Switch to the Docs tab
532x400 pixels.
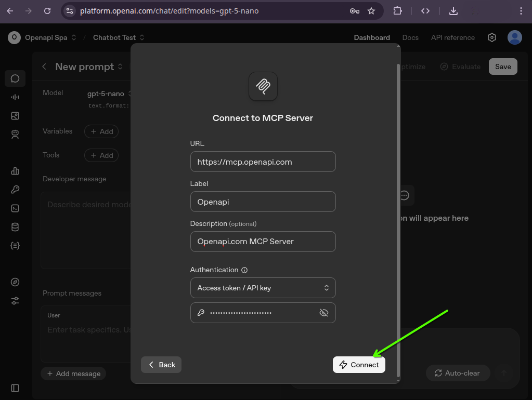(x=410, y=37)
